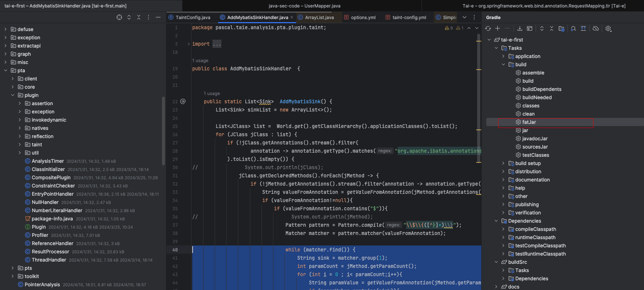Screen dimensions: 644x290
Task: Expand all in Project panel toolbar
Action: [129, 17]
